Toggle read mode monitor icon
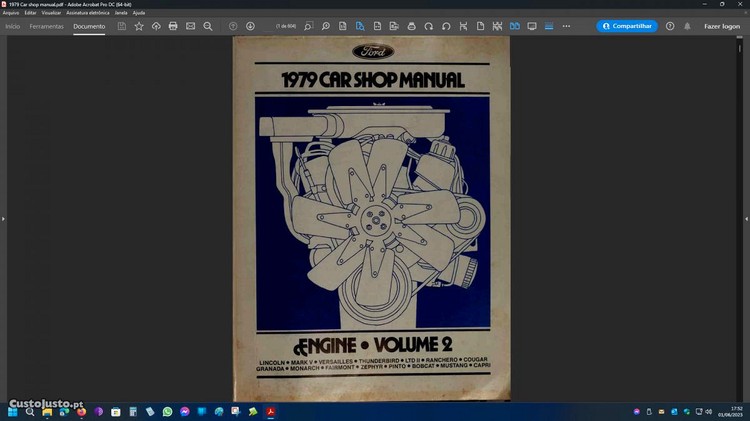The width and height of the screenshot is (750, 421). pyautogui.click(x=532, y=26)
